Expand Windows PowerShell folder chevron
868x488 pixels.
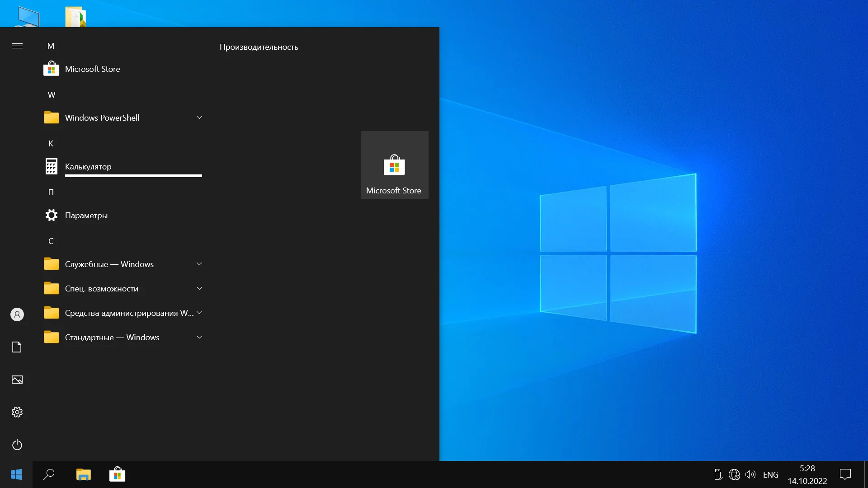(199, 117)
